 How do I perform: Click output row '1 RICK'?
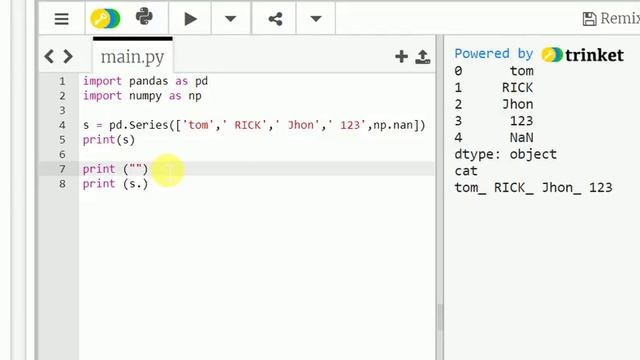(x=493, y=88)
